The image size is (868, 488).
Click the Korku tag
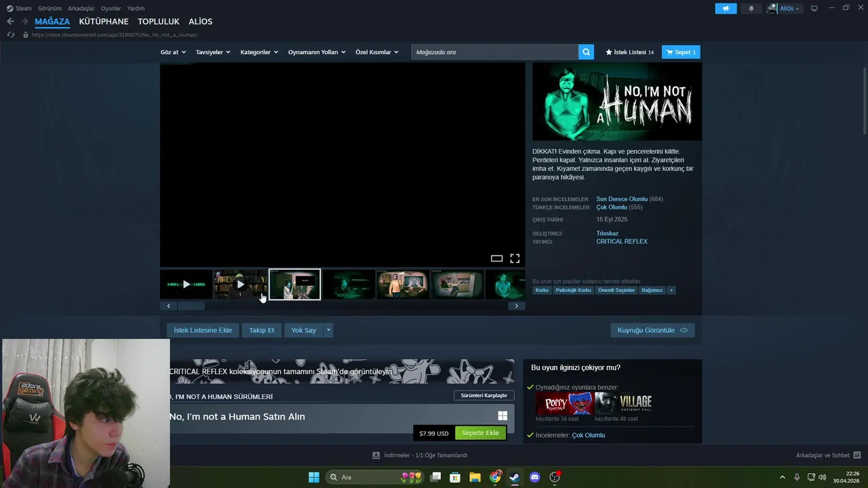[542, 290]
